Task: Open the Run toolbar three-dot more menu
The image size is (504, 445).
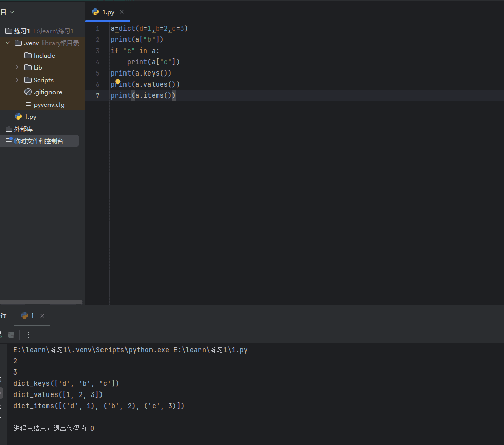Action: point(28,335)
